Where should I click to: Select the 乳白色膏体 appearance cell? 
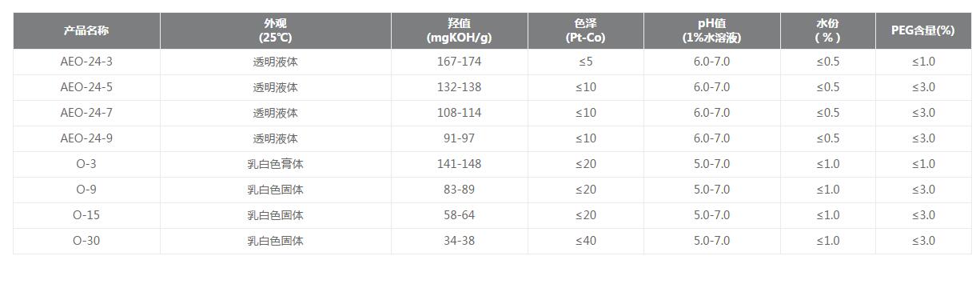[x=276, y=164]
